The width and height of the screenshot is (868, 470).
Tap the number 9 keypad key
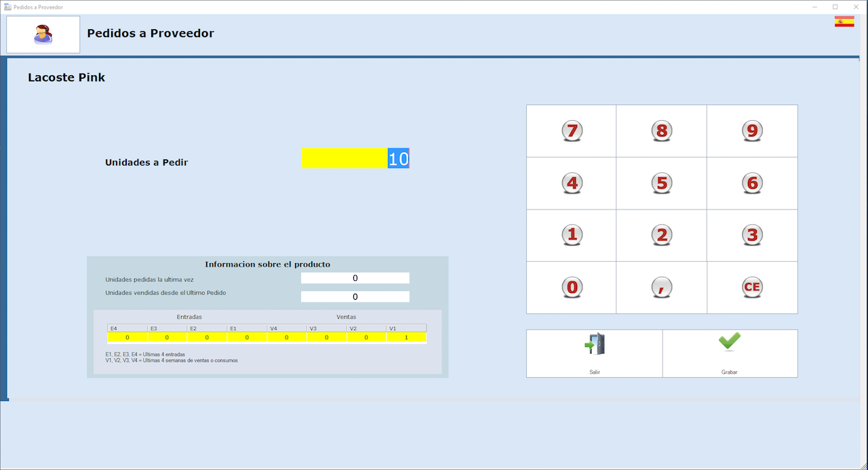tap(752, 131)
